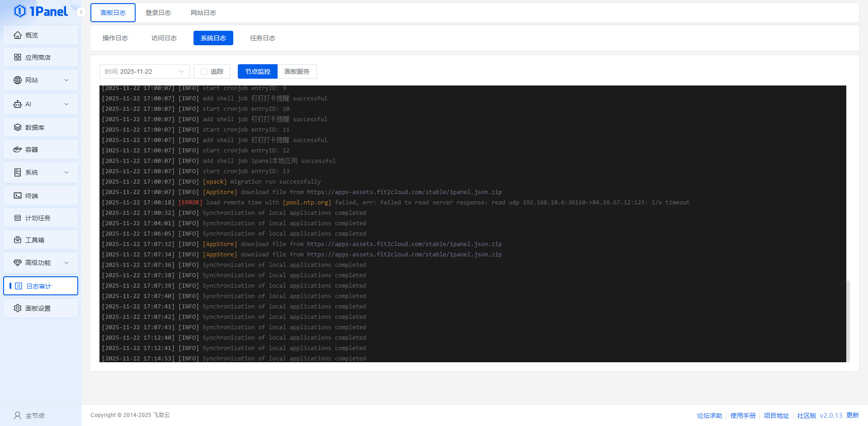Viewport: 868px width, 426px height.
Task: Click the 使用手册 footer link
Action: 743,416
